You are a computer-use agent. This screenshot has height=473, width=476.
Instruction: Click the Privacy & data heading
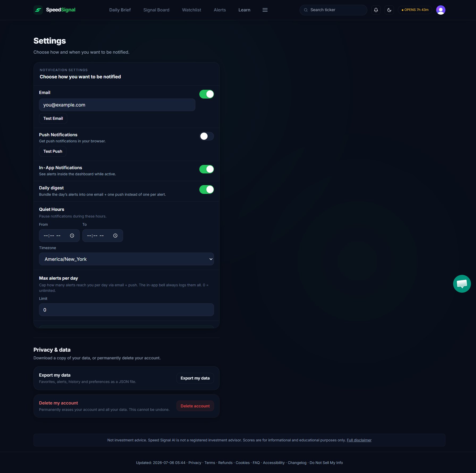coord(52,350)
